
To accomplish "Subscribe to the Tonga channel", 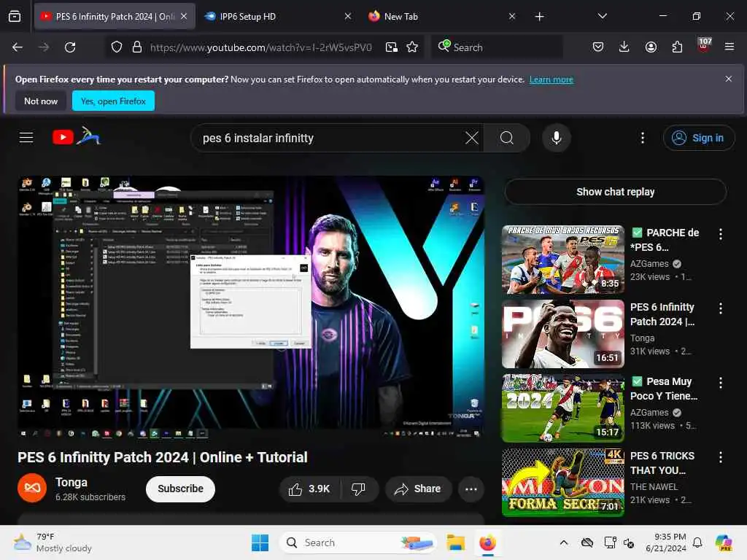I will point(181,489).
